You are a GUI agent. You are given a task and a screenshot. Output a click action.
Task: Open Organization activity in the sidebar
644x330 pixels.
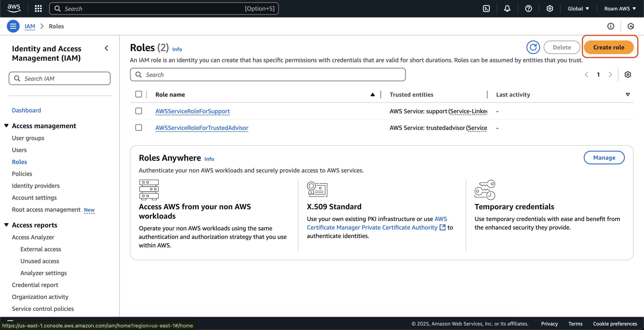click(x=40, y=297)
